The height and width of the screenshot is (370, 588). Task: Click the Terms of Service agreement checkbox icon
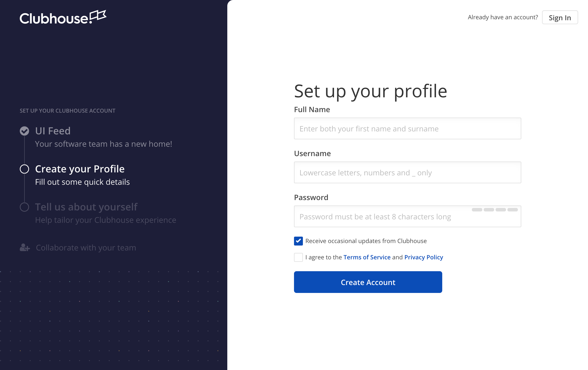tap(298, 257)
